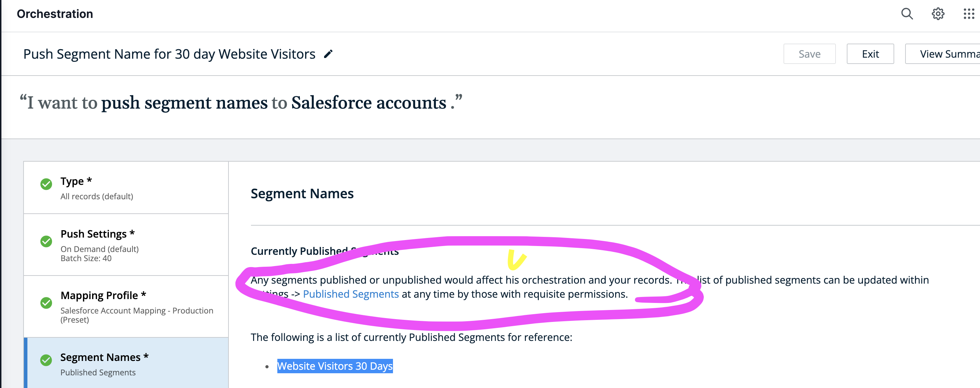Click 'The following is a list' sentence
This screenshot has height=388, width=980.
click(x=411, y=337)
